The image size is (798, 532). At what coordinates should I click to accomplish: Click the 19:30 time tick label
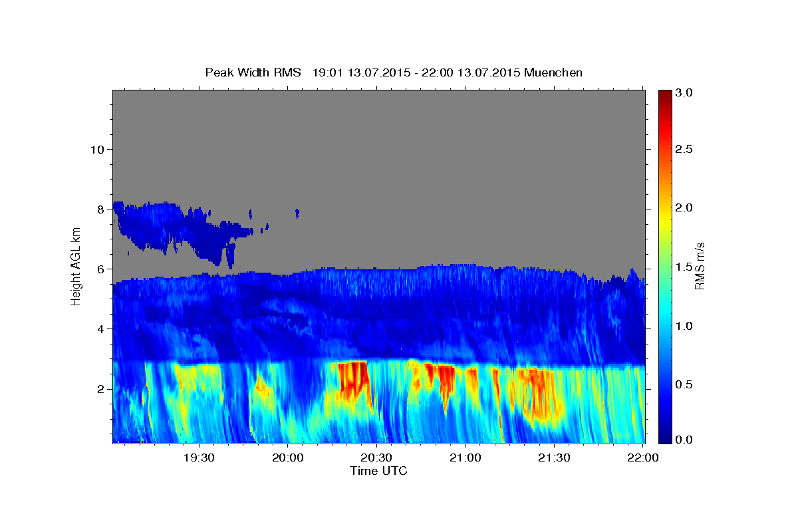point(199,458)
